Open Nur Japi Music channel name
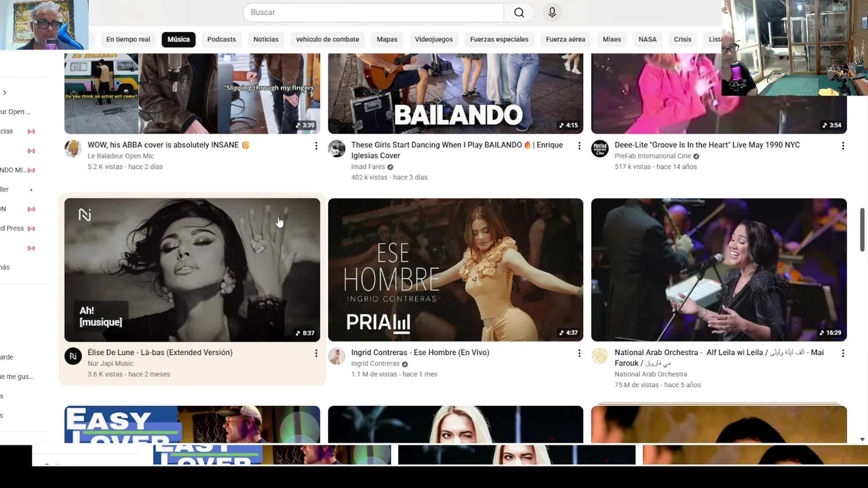Viewport: 868px width, 488px height. coord(111,363)
